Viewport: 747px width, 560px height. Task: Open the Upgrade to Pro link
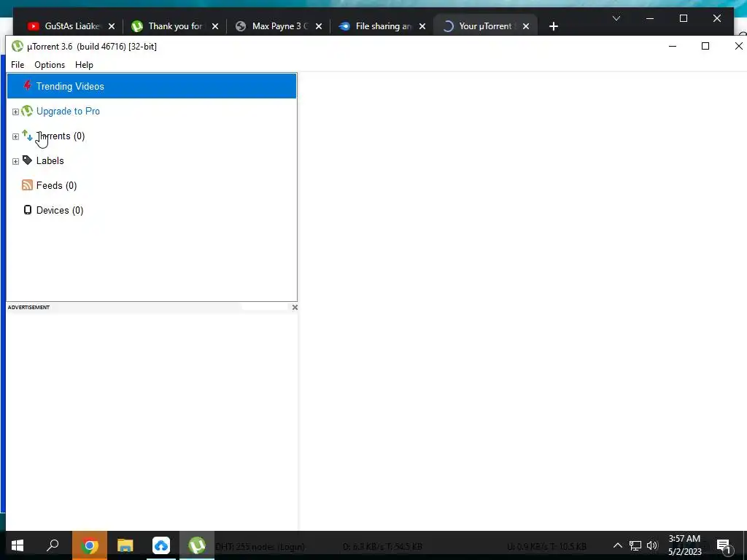(68, 111)
